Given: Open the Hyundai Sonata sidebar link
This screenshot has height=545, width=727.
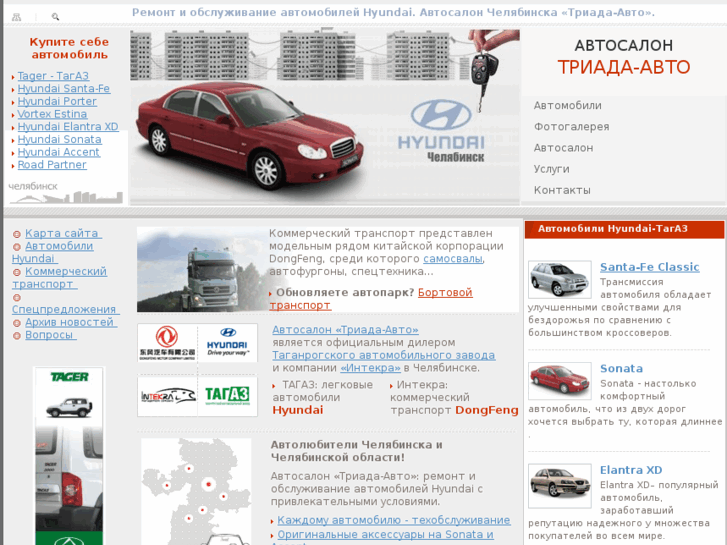Looking at the screenshot, I should (59, 139).
